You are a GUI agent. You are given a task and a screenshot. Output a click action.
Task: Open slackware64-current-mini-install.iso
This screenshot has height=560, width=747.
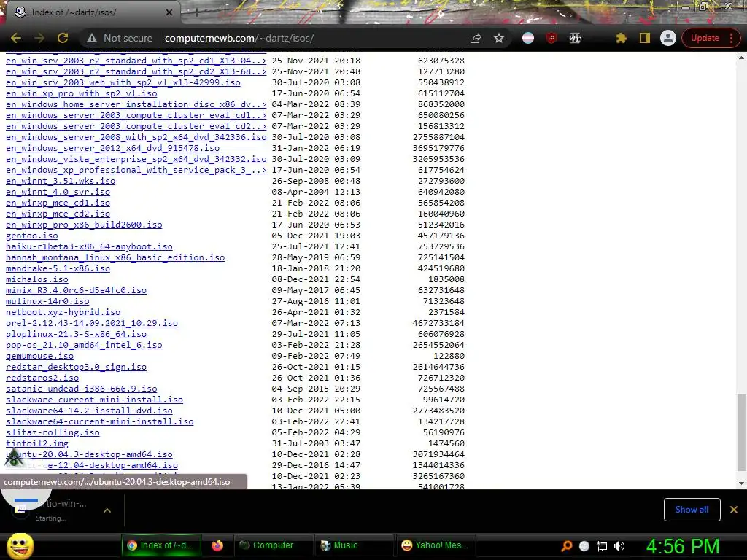[x=99, y=422]
